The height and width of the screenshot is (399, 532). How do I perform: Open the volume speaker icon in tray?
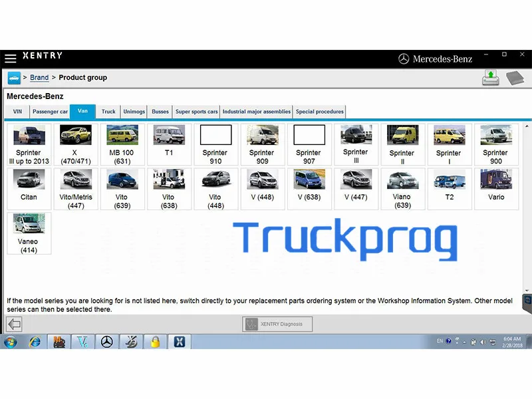click(483, 342)
